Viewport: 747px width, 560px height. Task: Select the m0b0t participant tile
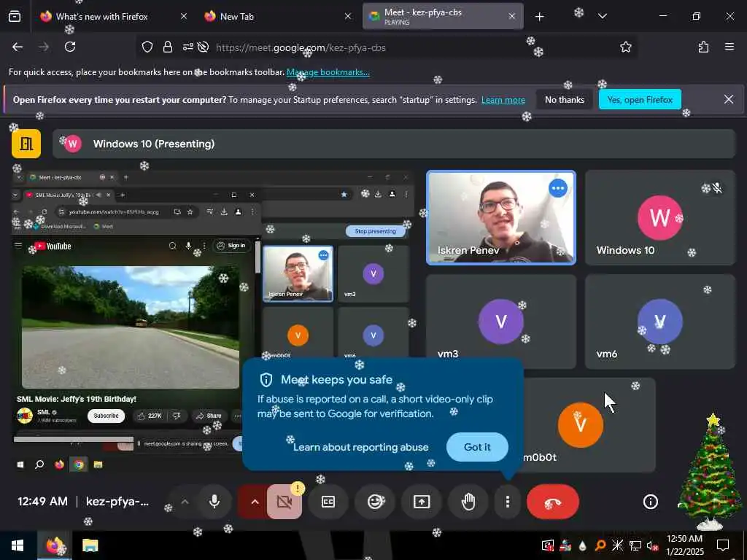[580, 425]
